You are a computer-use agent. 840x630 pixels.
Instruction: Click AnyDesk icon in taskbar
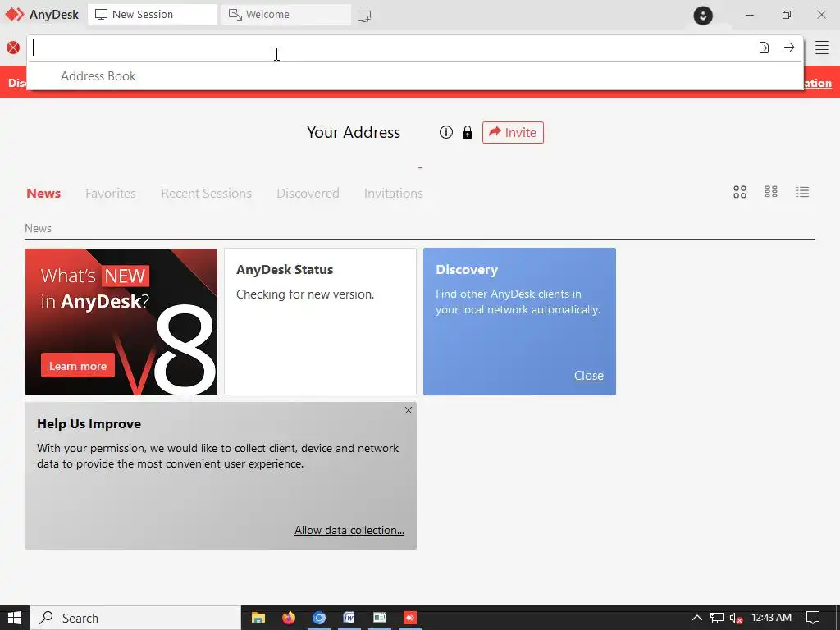click(x=410, y=618)
